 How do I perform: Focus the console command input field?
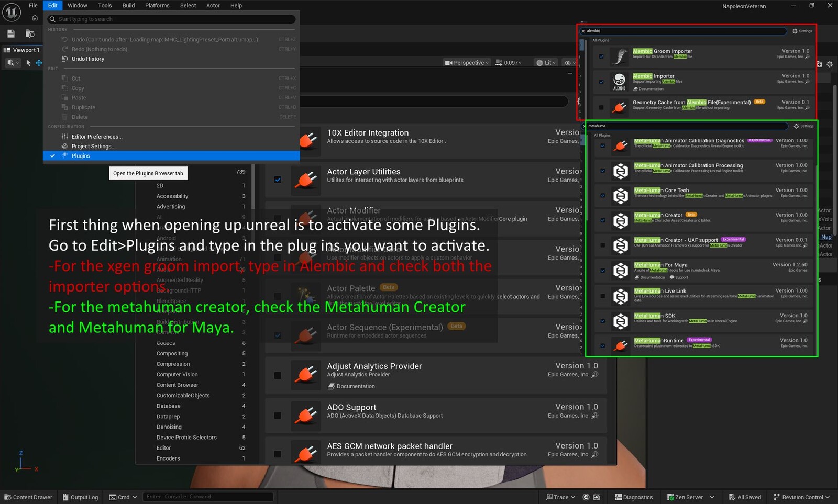208,497
